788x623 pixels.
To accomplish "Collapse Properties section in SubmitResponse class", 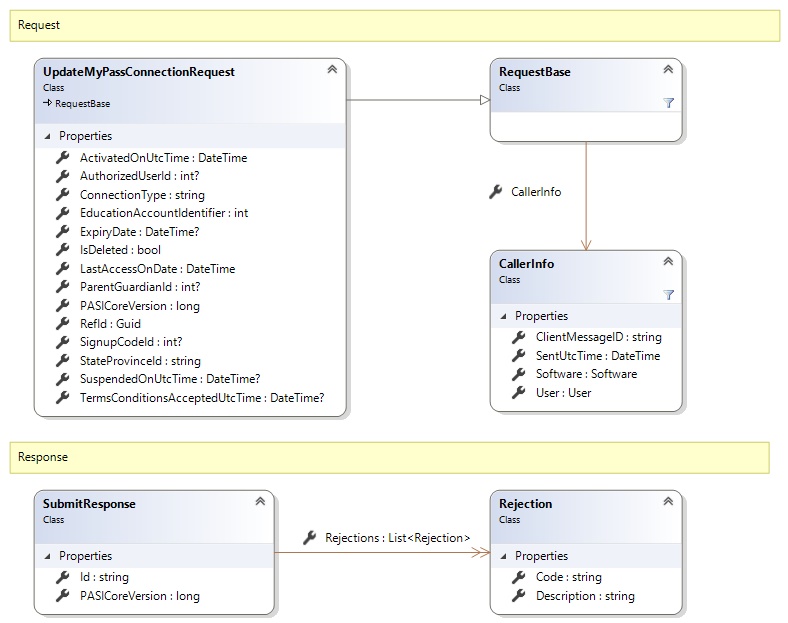I will 46,556.
